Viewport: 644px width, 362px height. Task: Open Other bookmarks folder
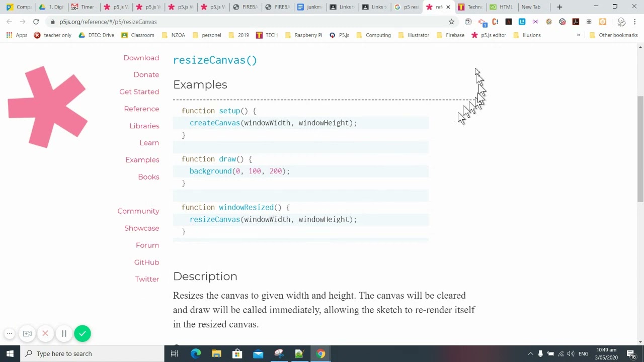[x=613, y=35]
